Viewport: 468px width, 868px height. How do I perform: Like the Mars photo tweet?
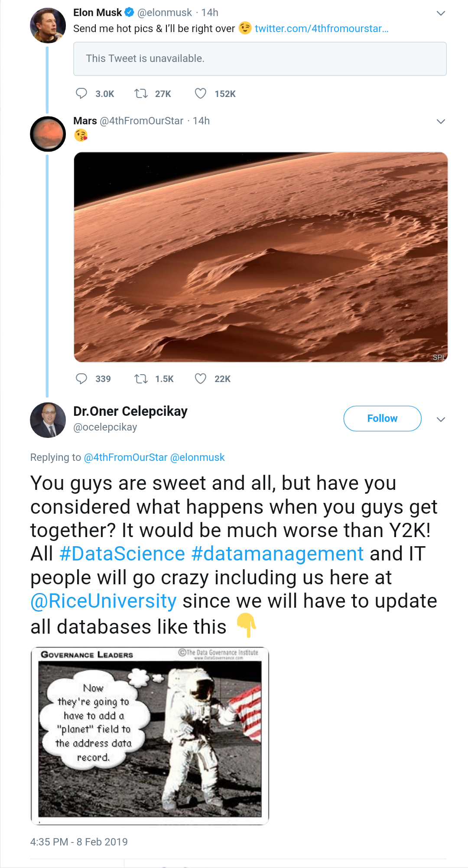click(200, 379)
